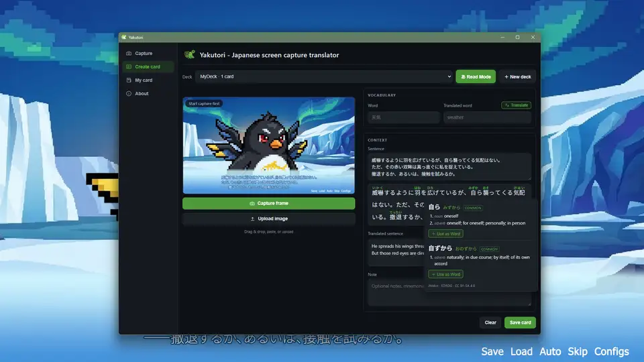Click Save in the game menu

tap(492, 352)
